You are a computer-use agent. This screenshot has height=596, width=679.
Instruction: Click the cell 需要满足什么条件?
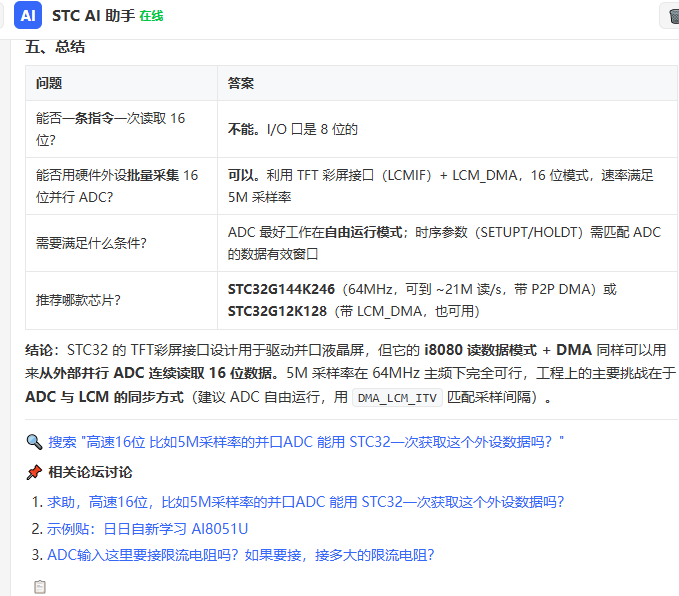tap(121, 243)
